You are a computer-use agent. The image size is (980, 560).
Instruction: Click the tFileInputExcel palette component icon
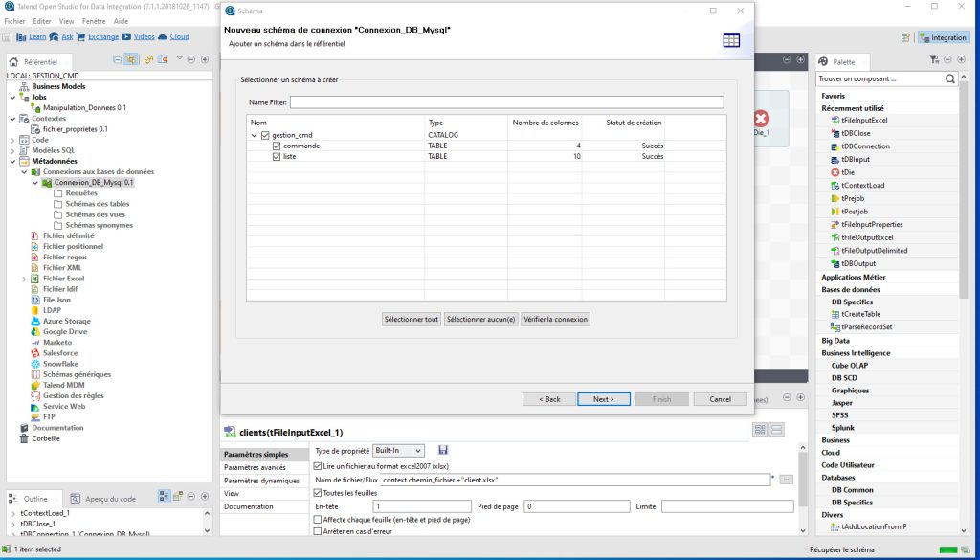tap(835, 120)
